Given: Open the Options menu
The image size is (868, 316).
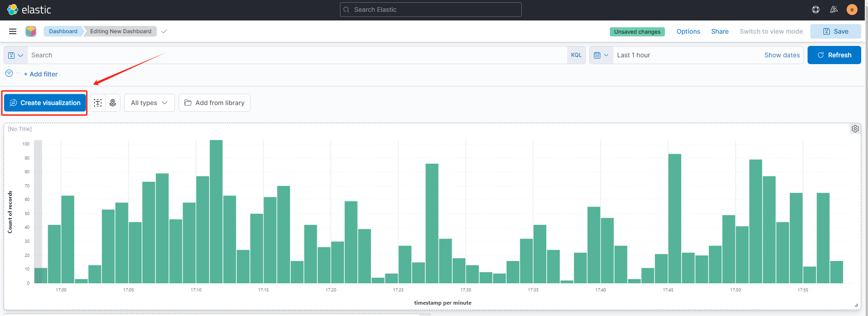Looking at the screenshot, I should click(688, 31).
